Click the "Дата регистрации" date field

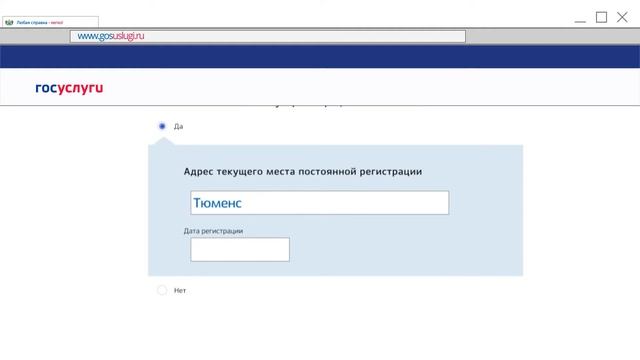point(240,249)
